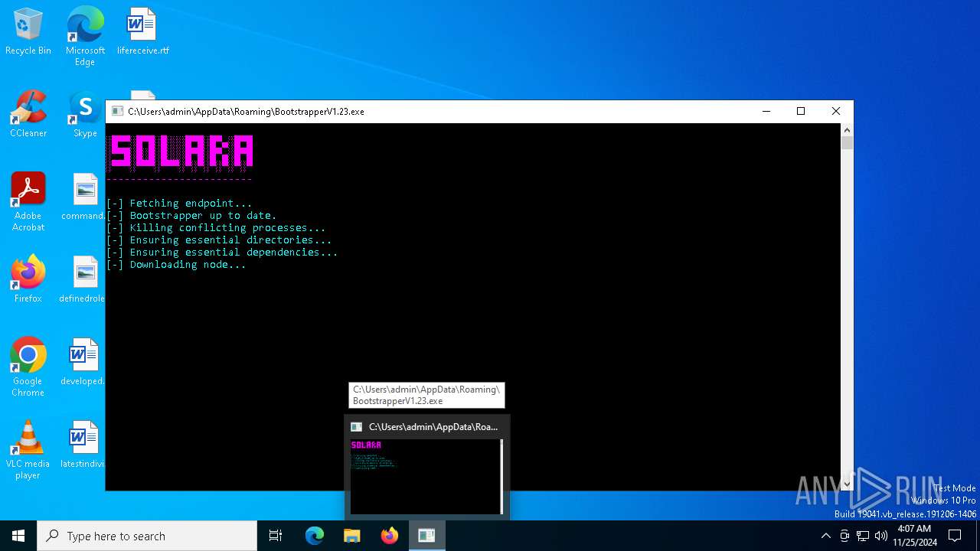
Task: Select the latestindivi Word document icon
Action: pyautogui.click(x=83, y=445)
